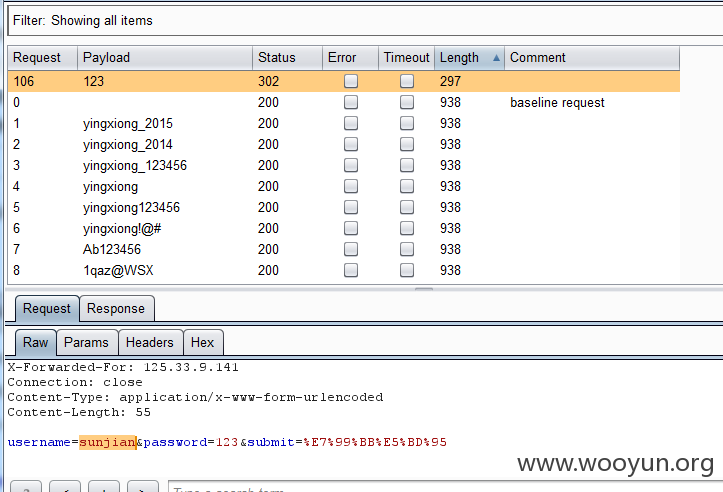
Task: Select payload 'yingxiong' in request 4
Action: [110, 187]
